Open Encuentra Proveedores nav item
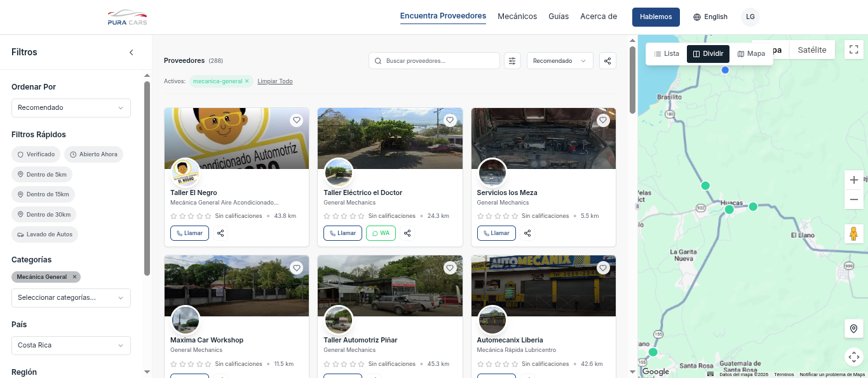The height and width of the screenshot is (378, 868). tap(443, 17)
